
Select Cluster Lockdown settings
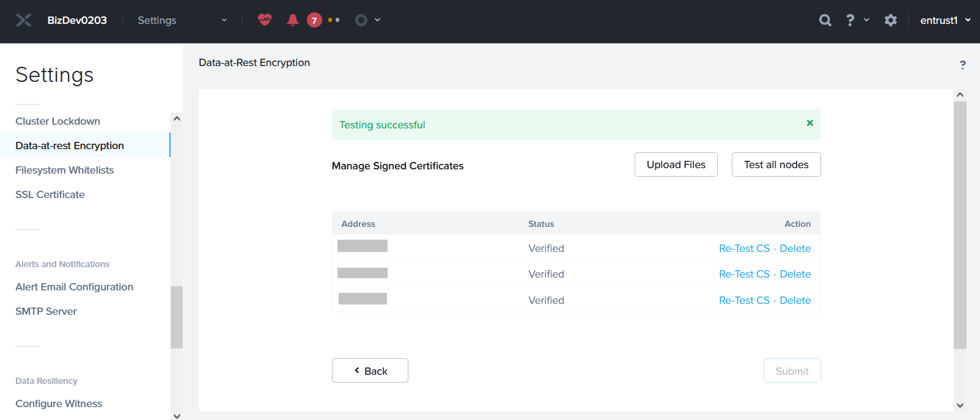click(x=57, y=121)
